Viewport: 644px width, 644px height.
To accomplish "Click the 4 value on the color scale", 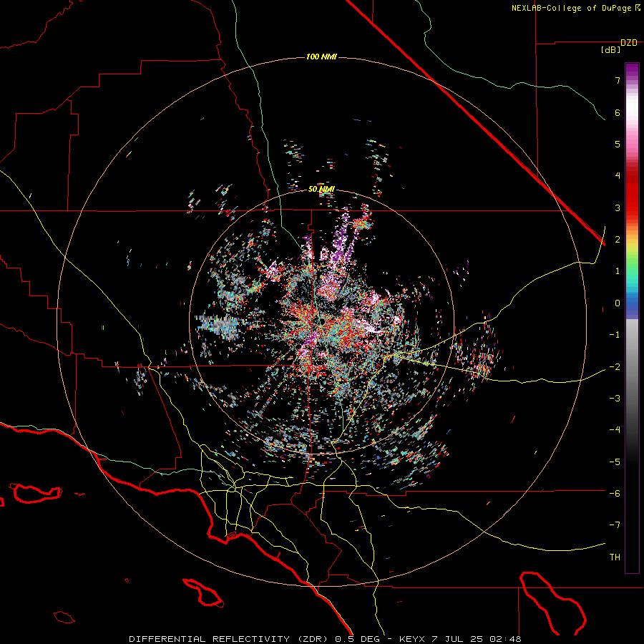I will click(618, 176).
